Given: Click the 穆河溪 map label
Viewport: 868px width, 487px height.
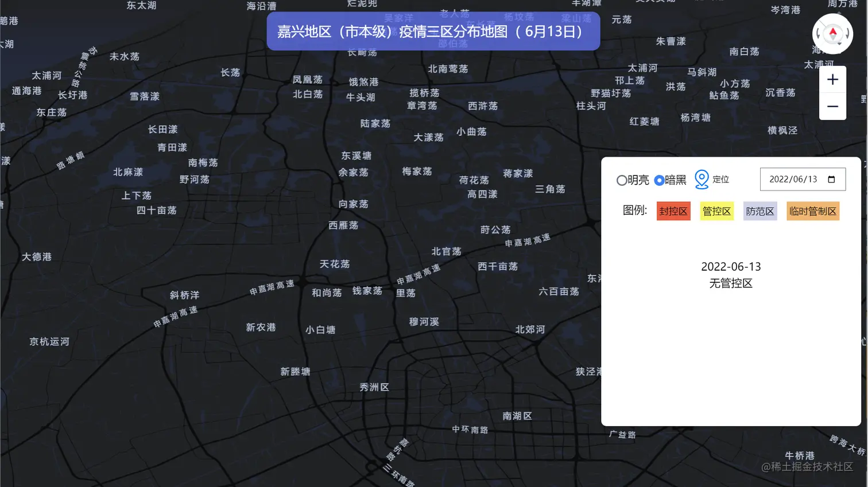Looking at the screenshot, I should click(424, 322).
